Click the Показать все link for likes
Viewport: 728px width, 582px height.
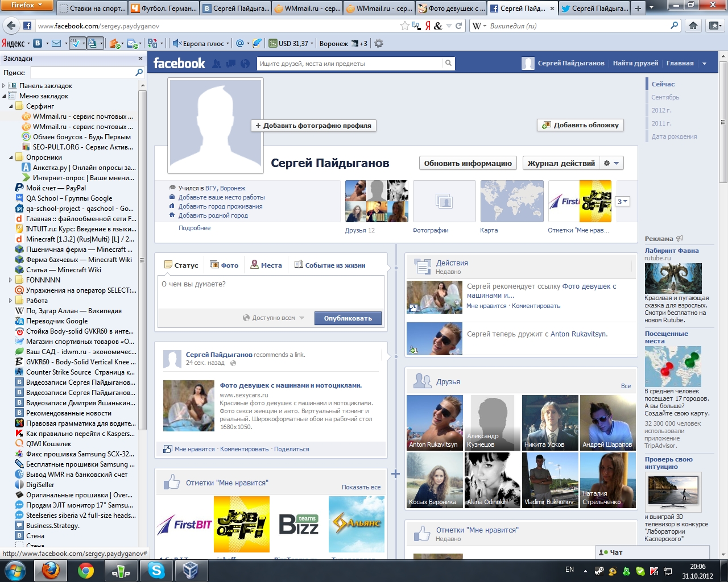(361, 487)
